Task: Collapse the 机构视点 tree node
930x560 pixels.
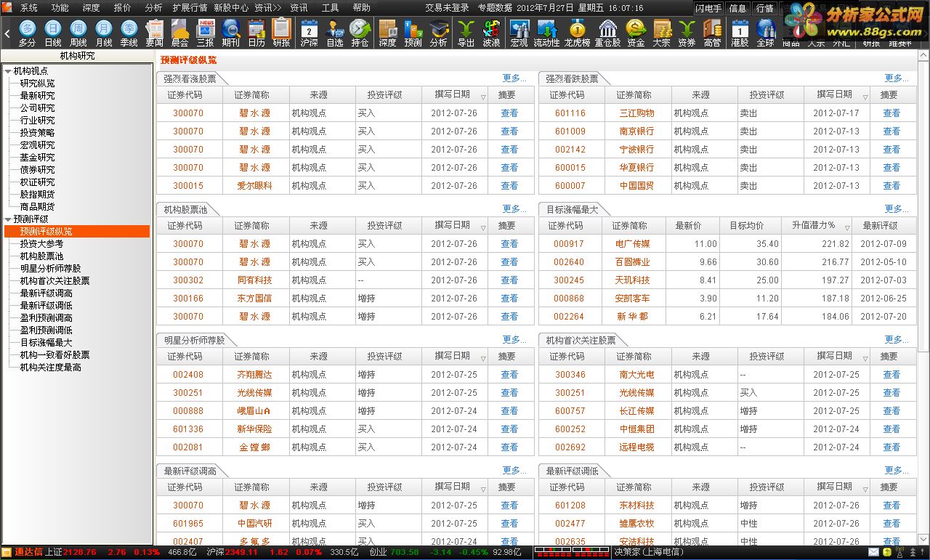Action: [x=8, y=71]
